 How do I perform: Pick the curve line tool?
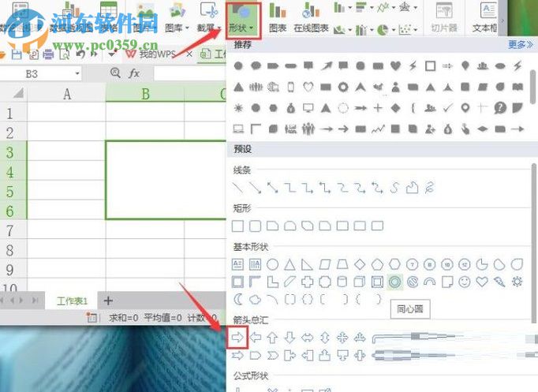[x=394, y=188]
